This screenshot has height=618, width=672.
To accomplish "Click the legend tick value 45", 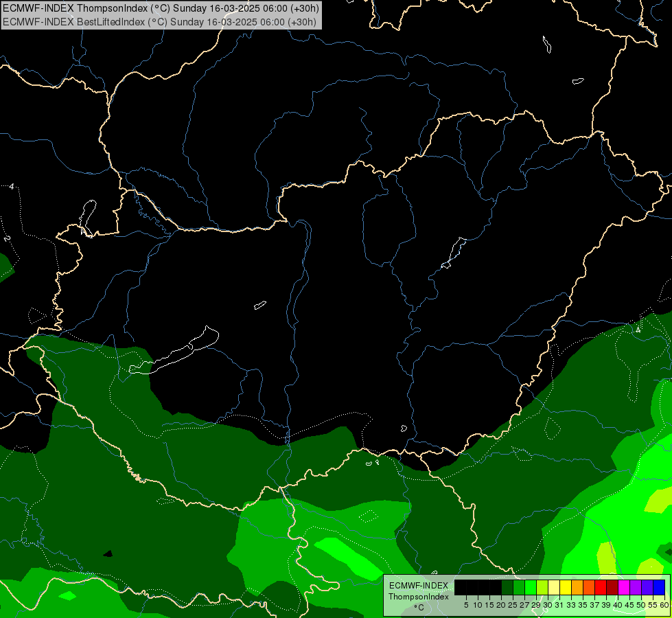I will pos(629,605).
